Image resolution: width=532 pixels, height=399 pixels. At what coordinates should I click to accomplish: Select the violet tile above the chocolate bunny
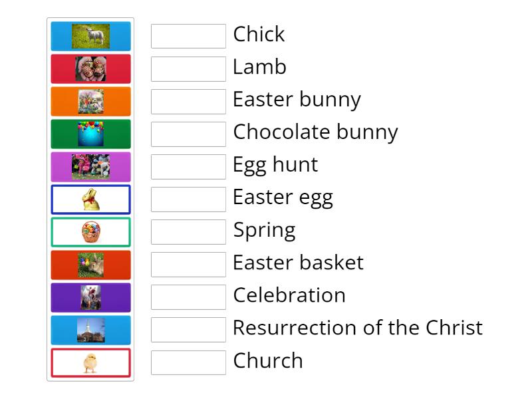pos(91,167)
